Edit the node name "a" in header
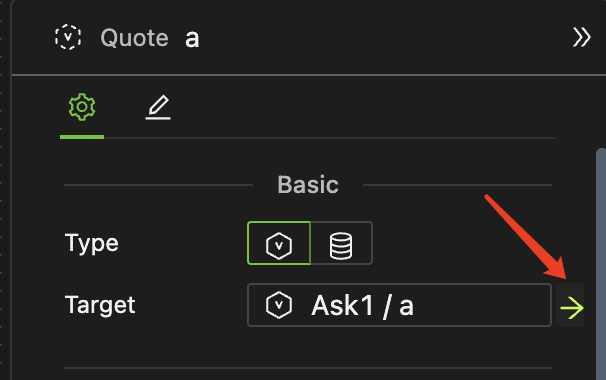The image size is (606, 380). [x=192, y=39]
